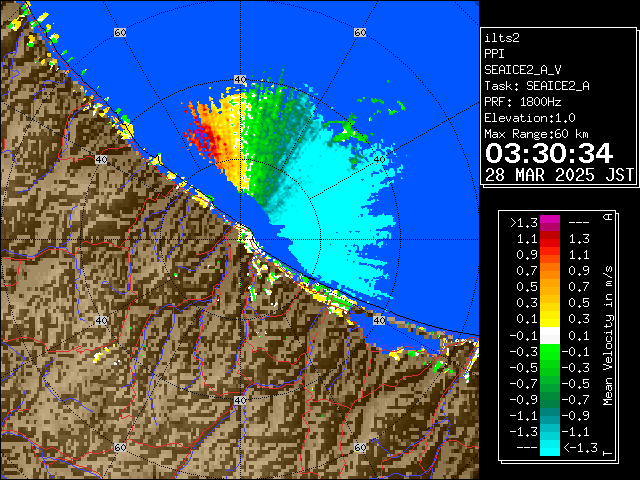
Task: Click the left-column "0.9" legend value
Action: [x=527, y=255]
